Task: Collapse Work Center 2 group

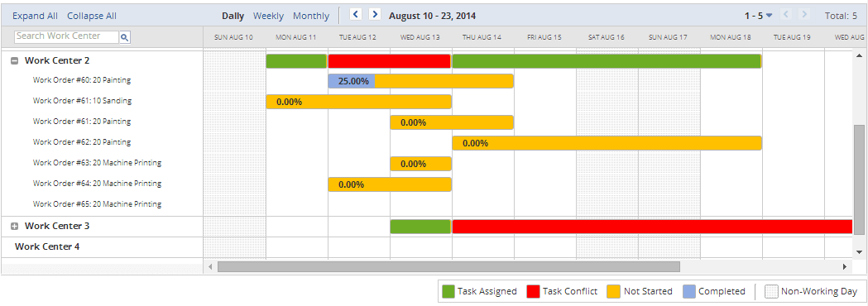Action: (x=14, y=61)
